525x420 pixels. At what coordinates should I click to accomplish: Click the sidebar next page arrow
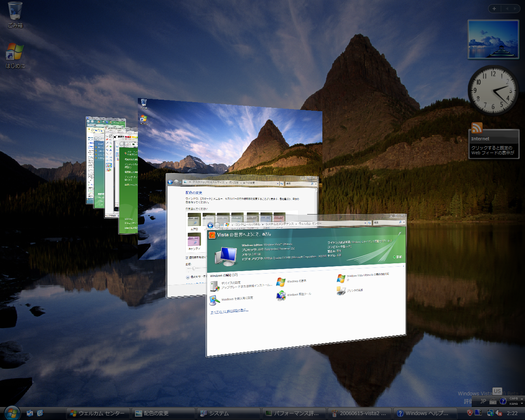tap(515, 9)
